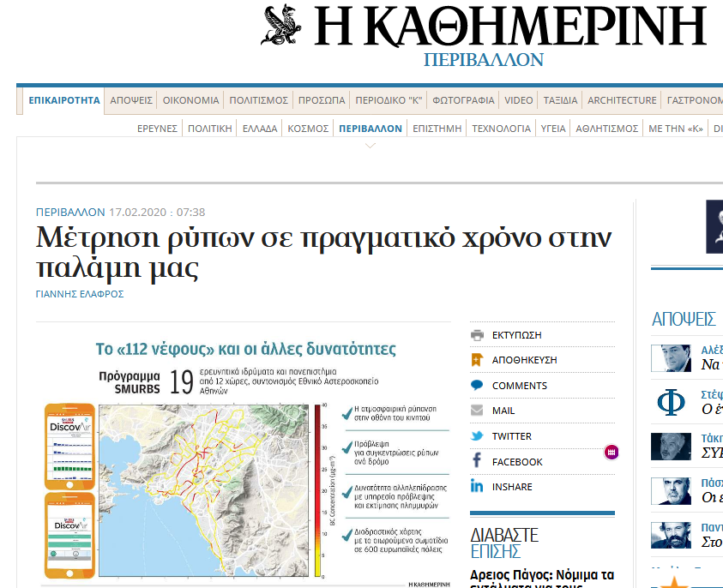This screenshot has width=723, height=588.
Task: Select ΠΟΛΙΤΙΚΗ in the submenu
Action: pos(210,129)
